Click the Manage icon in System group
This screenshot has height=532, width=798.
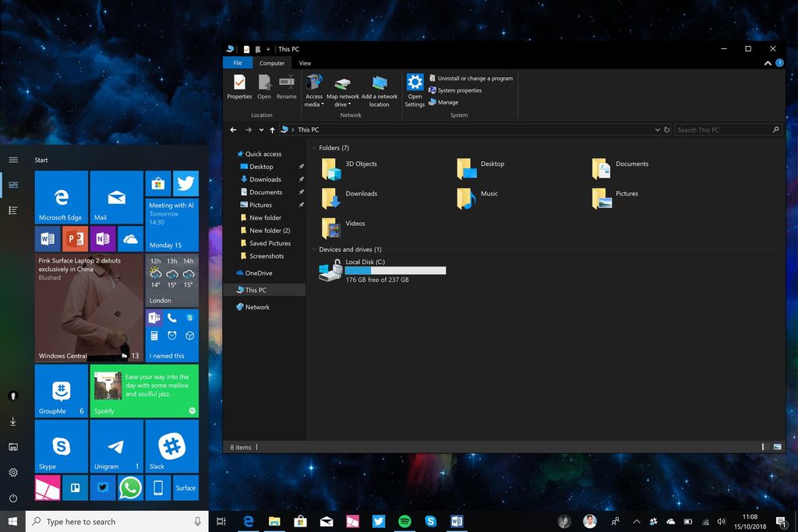coord(443,102)
